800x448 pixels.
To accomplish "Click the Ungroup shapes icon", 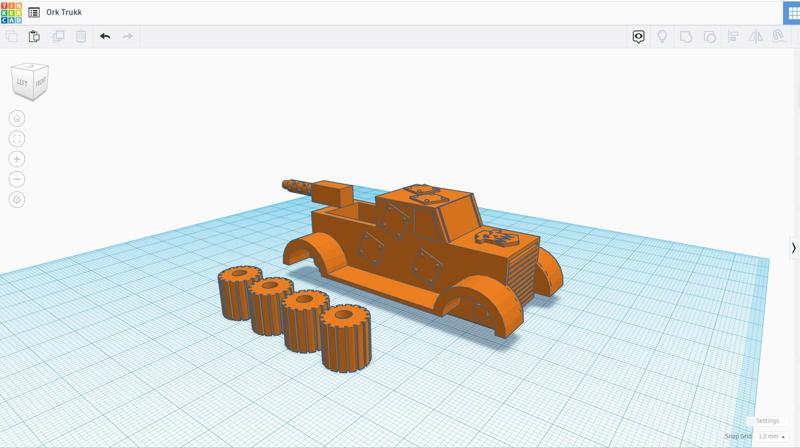I will click(710, 37).
